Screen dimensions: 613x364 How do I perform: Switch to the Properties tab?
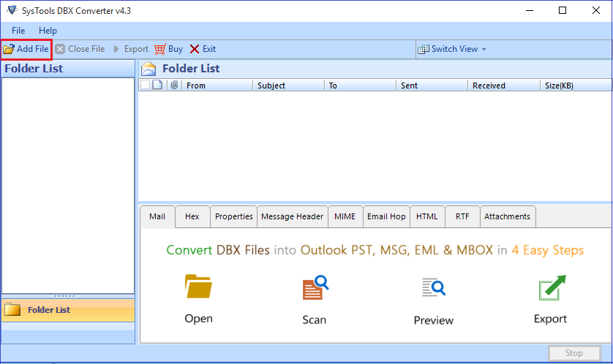[x=234, y=216]
